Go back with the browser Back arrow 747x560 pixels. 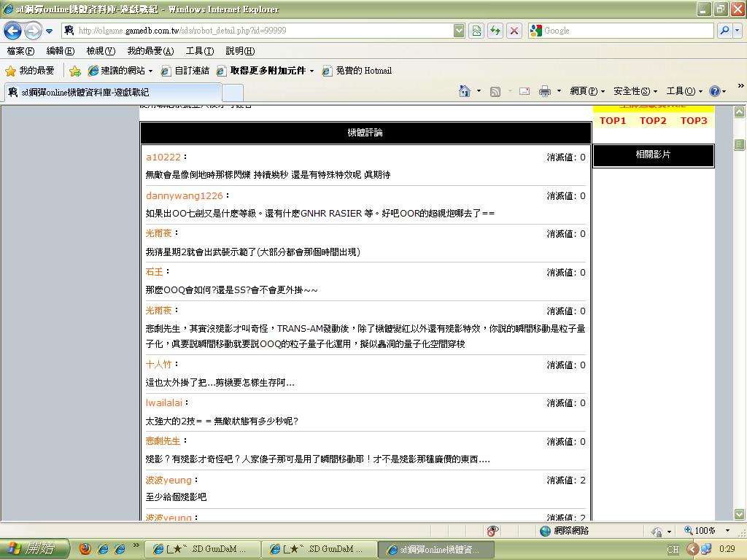click(x=12, y=31)
